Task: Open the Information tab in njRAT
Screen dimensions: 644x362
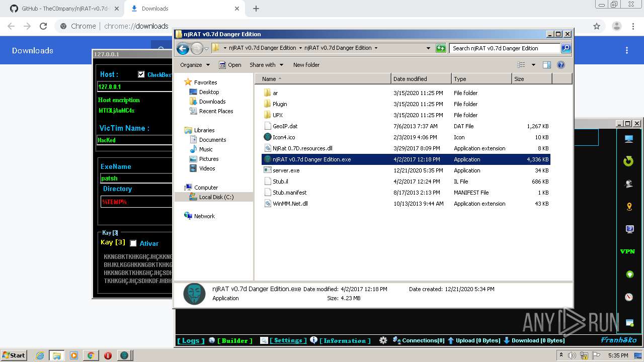Action: [345, 340]
